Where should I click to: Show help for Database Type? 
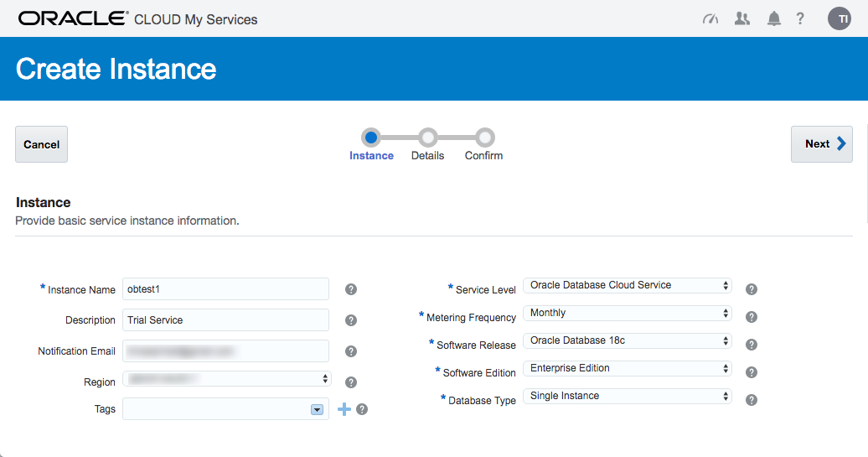[752, 400]
